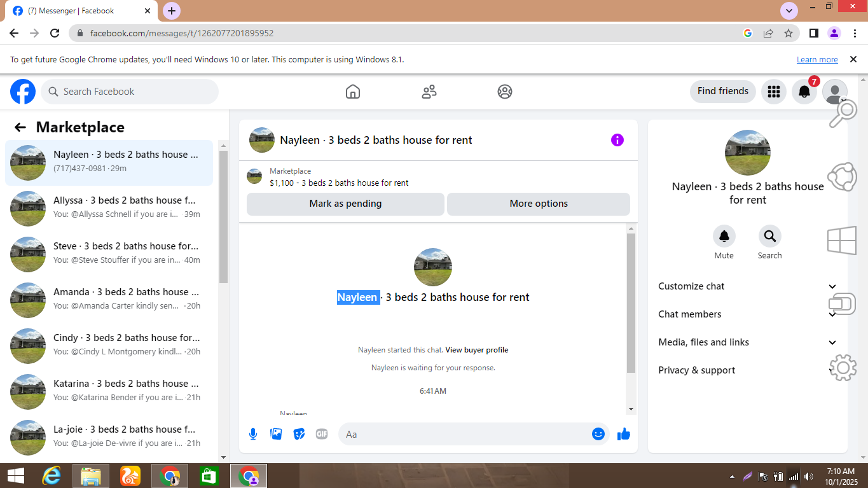Expand Media, files and links section

(748, 342)
